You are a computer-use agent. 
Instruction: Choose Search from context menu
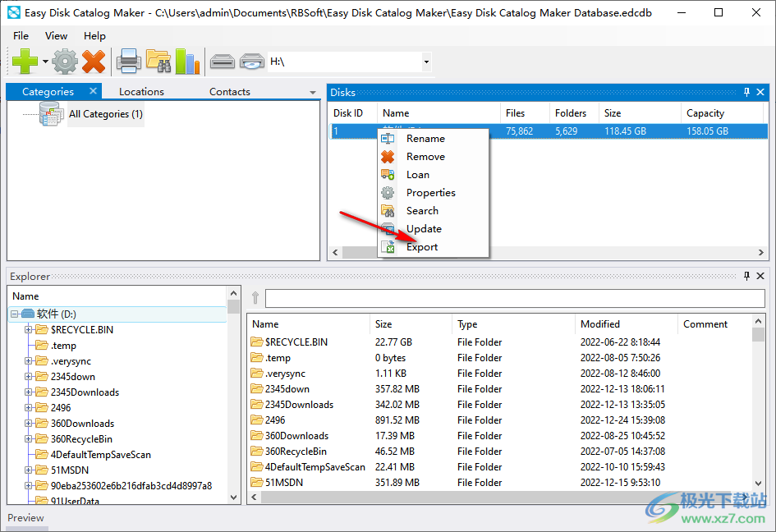click(x=433, y=211)
